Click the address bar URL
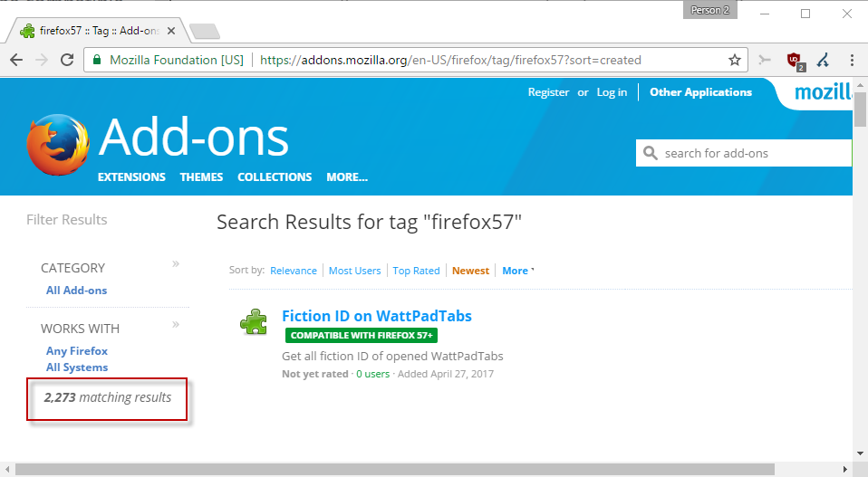This screenshot has width=868, height=477. click(450, 60)
